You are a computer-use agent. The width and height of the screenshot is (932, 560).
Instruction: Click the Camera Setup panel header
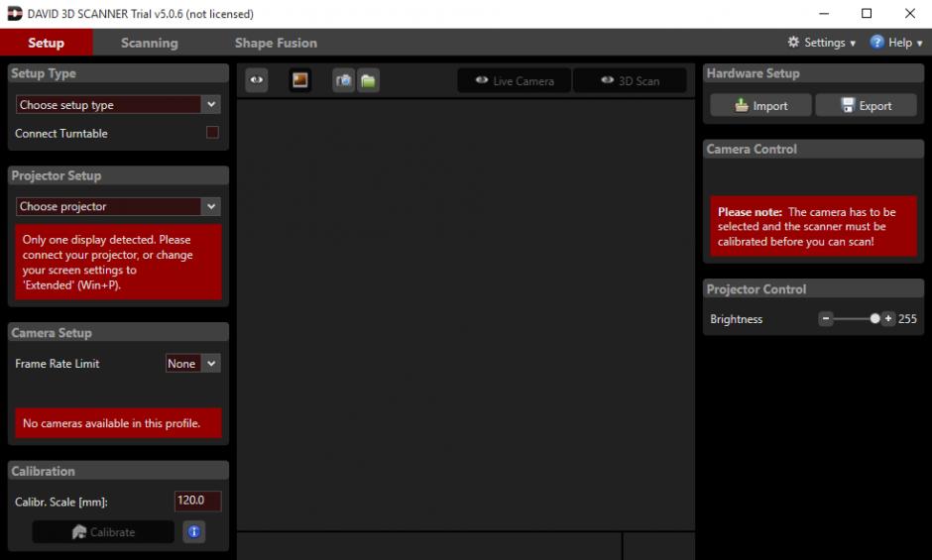pos(118,332)
